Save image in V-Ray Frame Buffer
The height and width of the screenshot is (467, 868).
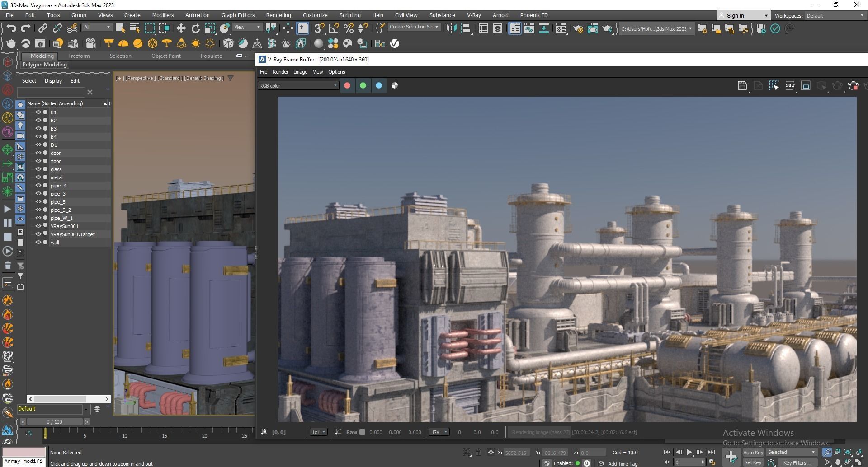(x=742, y=85)
